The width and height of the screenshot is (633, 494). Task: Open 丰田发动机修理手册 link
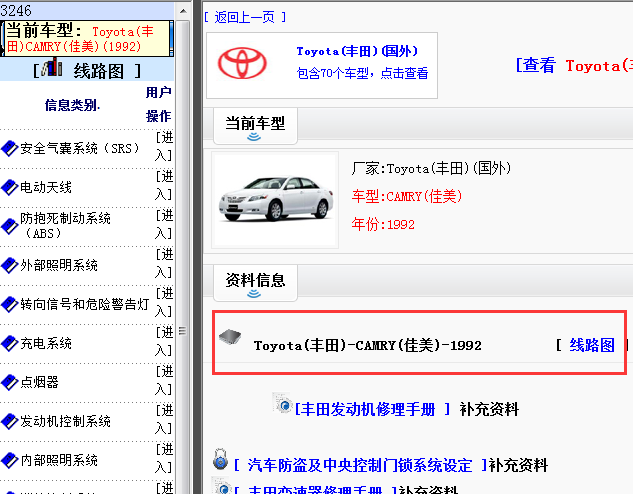[x=372, y=409]
